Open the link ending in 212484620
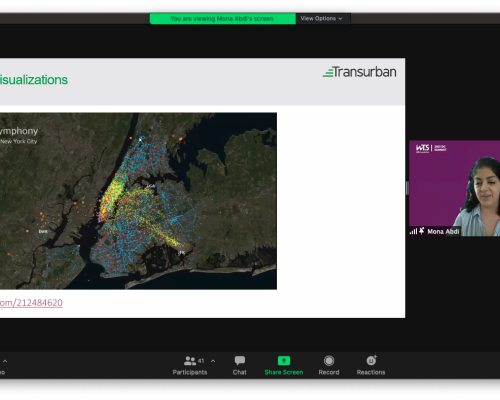 31,303
